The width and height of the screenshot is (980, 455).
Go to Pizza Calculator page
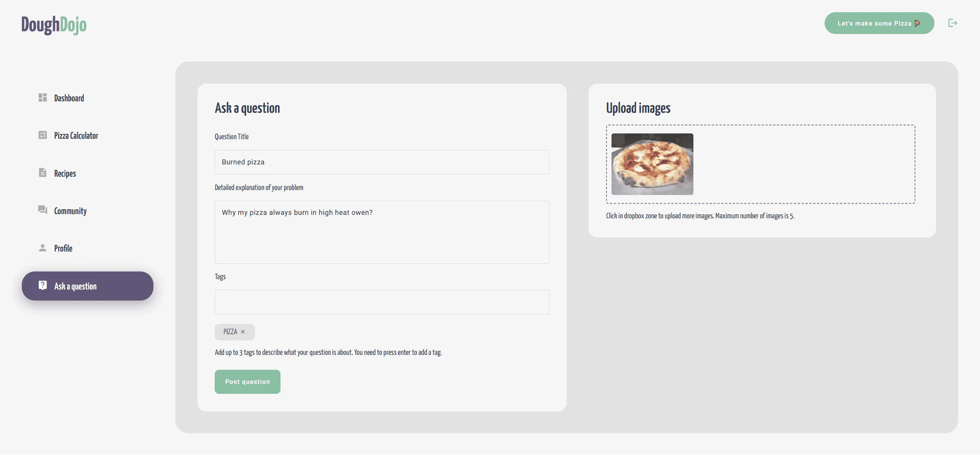pos(76,136)
